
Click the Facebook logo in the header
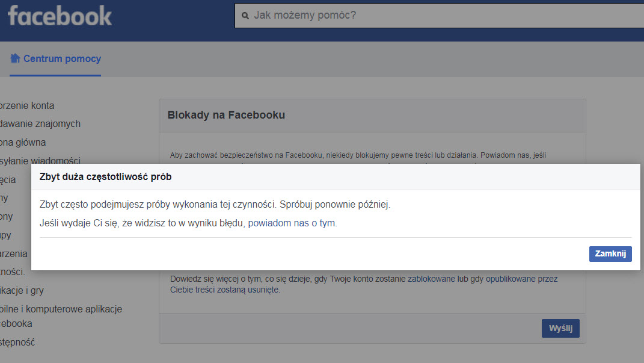[x=60, y=16]
